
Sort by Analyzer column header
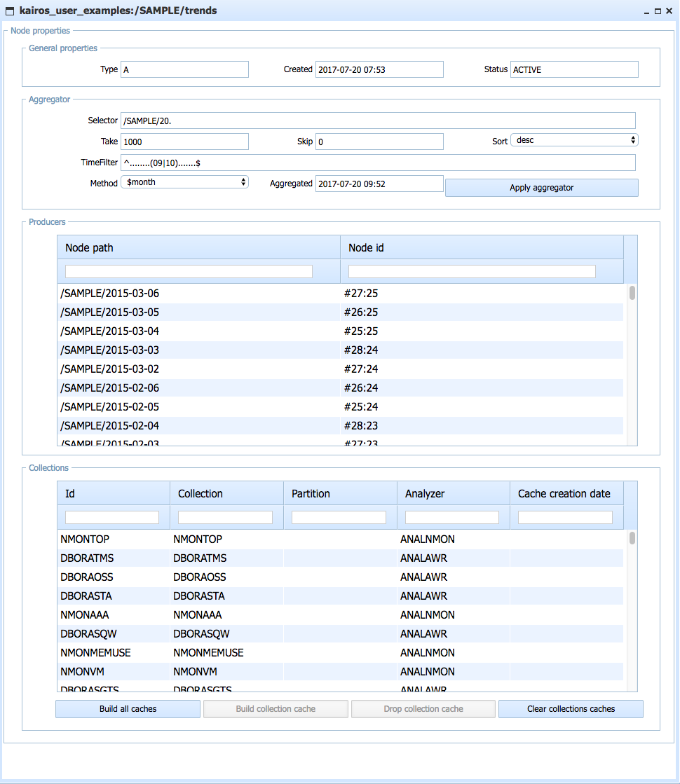click(x=454, y=493)
